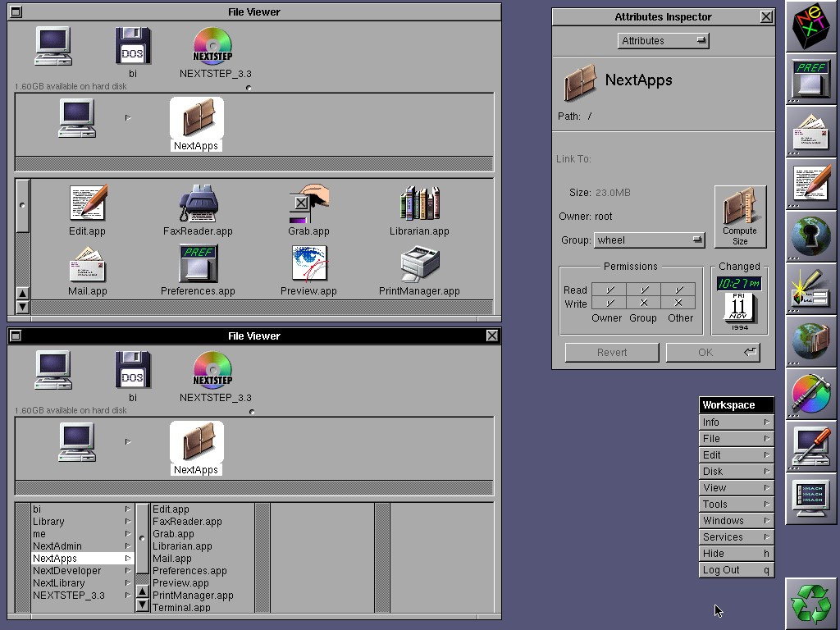The image size is (840, 630).
Task: Launch Edit from the dock pencil icon
Action: (x=810, y=184)
